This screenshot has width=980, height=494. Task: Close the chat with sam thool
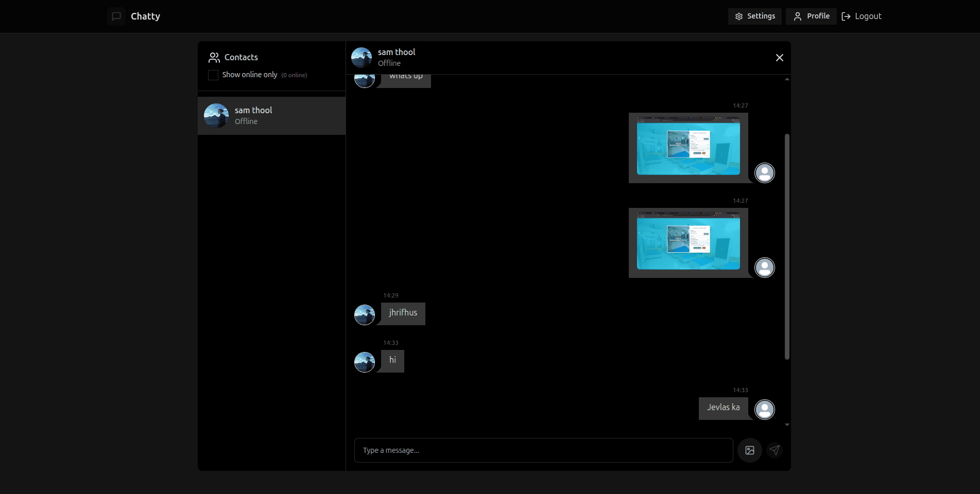pos(779,58)
